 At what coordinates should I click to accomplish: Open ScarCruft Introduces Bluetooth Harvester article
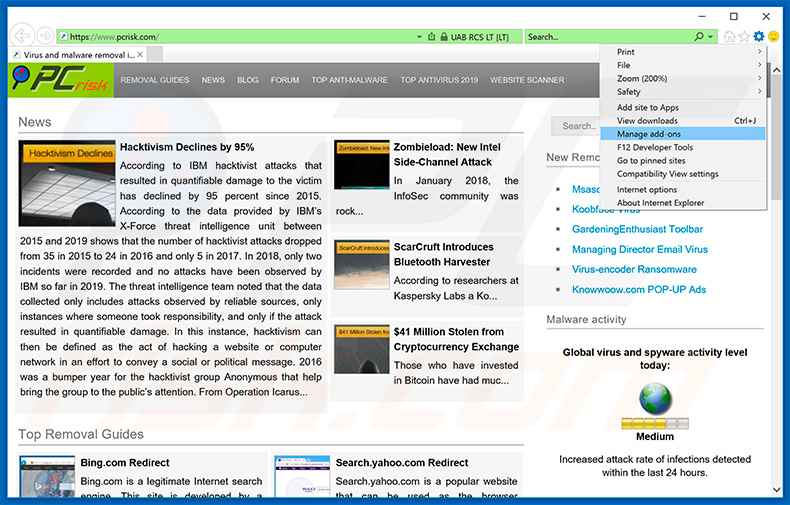[x=443, y=254]
